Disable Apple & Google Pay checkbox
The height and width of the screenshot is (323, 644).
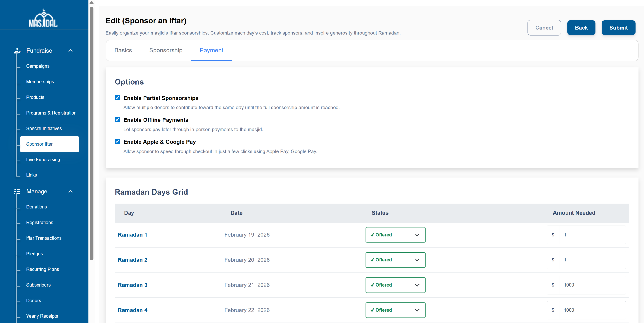point(117,142)
